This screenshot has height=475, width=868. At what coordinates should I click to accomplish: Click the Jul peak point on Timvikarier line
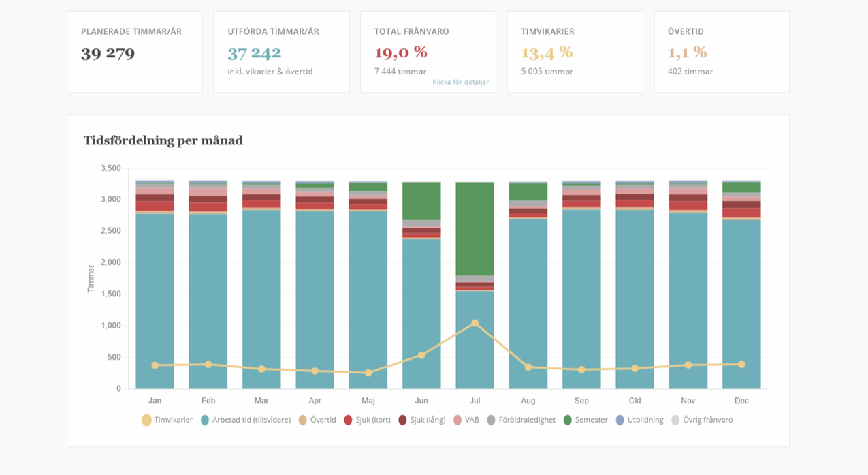tap(475, 323)
